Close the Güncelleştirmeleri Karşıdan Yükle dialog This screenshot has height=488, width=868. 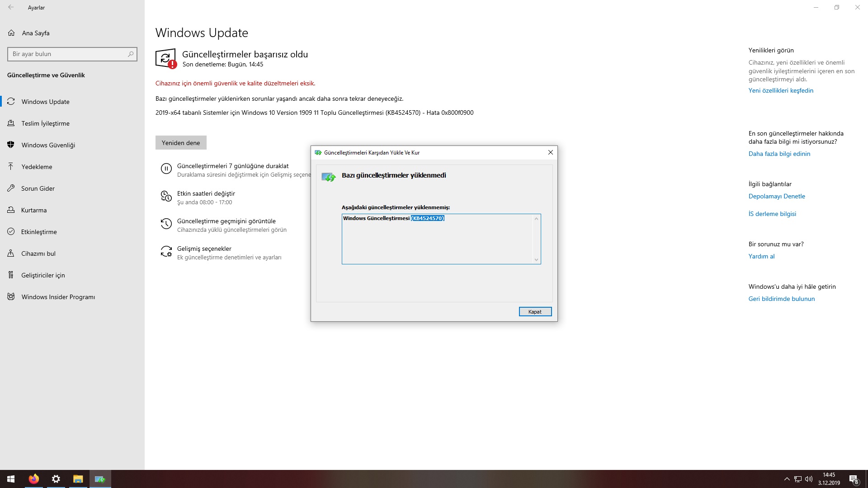(x=551, y=152)
